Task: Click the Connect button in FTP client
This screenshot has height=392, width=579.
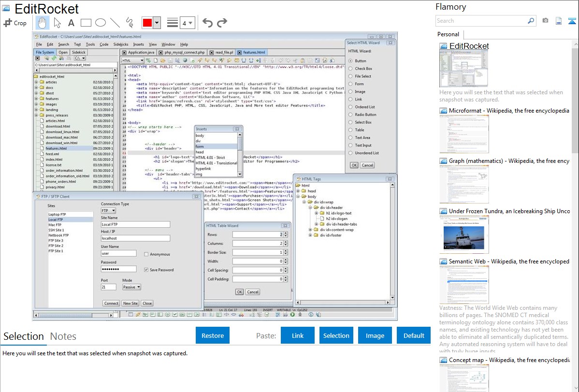Action: (x=111, y=304)
